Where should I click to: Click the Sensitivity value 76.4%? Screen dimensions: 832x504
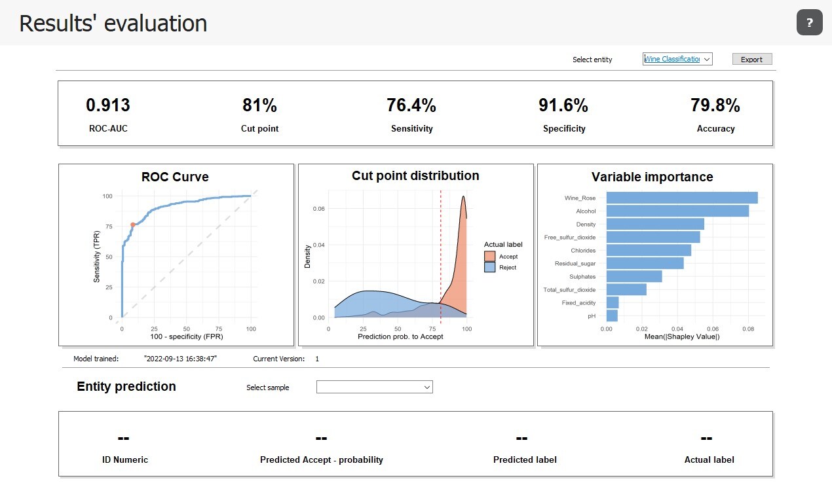[411, 105]
